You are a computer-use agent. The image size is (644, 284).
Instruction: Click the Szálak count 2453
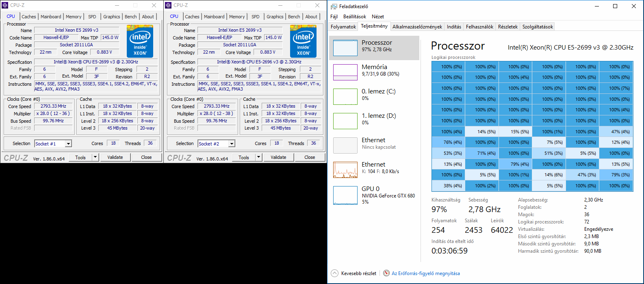pyautogui.click(x=473, y=230)
